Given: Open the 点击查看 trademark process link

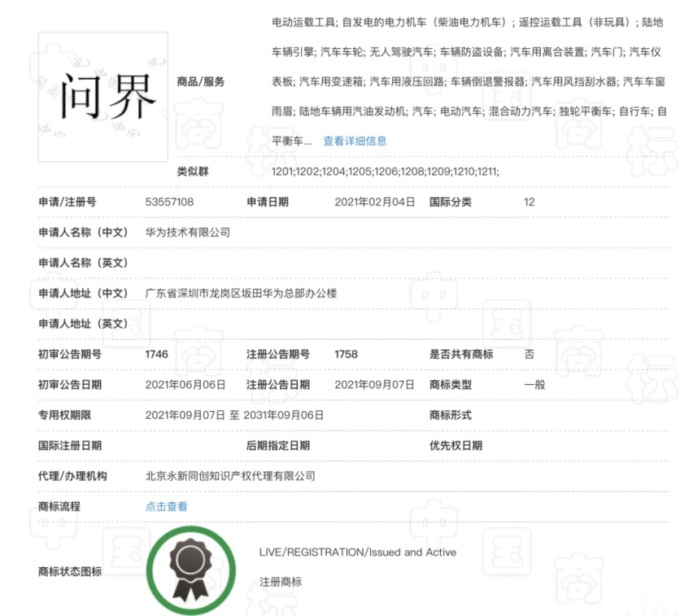Looking at the screenshot, I should (166, 506).
